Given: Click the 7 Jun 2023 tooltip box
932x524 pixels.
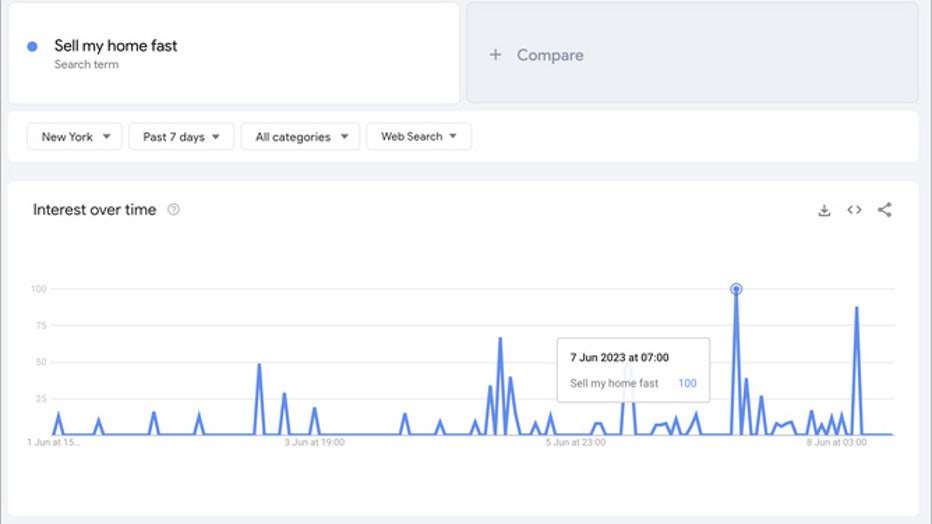Looking at the screenshot, I should pyautogui.click(x=633, y=370).
